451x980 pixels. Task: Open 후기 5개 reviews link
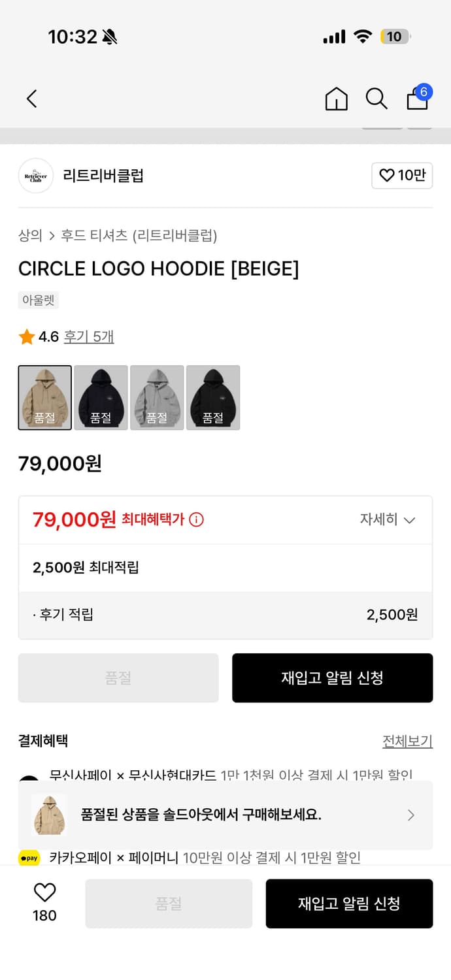click(x=88, y=336)
